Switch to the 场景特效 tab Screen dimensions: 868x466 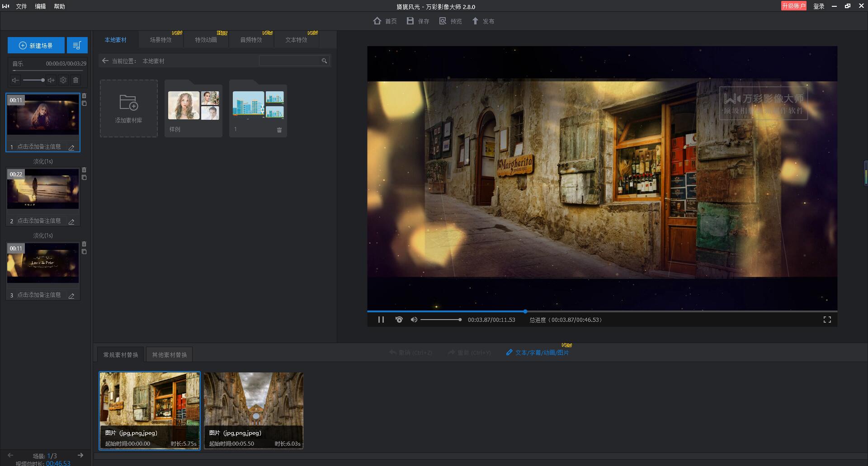pos(161,40)
